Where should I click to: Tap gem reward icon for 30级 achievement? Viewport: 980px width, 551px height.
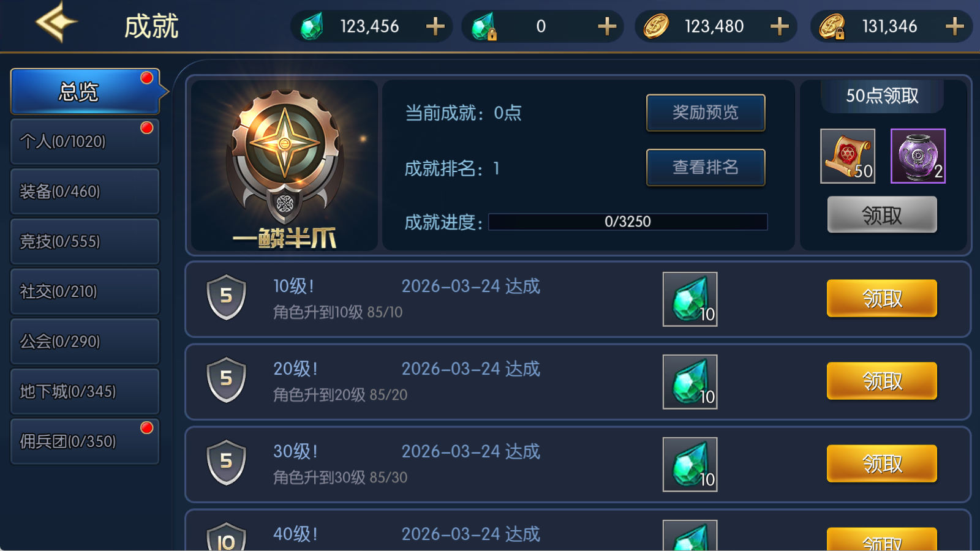tap(690, 465)
